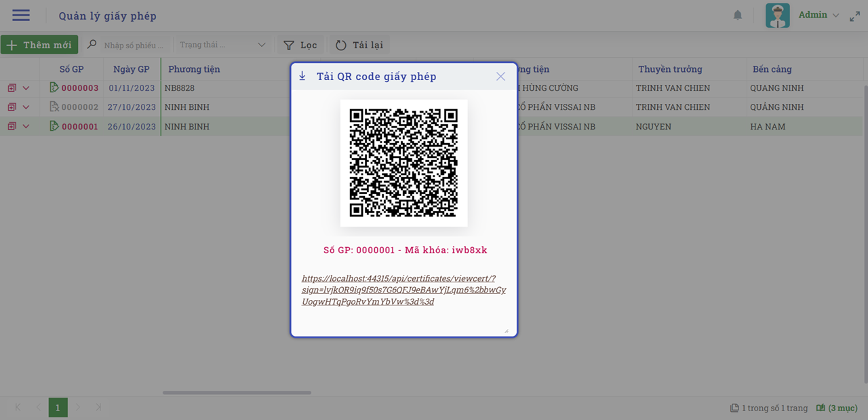Click the download icon in dialog header
Viewport: 868px width, 420px height.
coord(302,76)
